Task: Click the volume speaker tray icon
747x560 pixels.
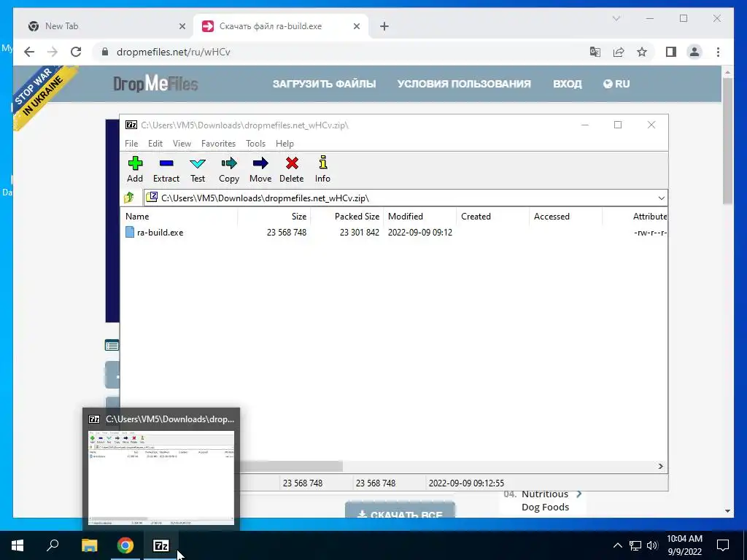Action: 652,545
